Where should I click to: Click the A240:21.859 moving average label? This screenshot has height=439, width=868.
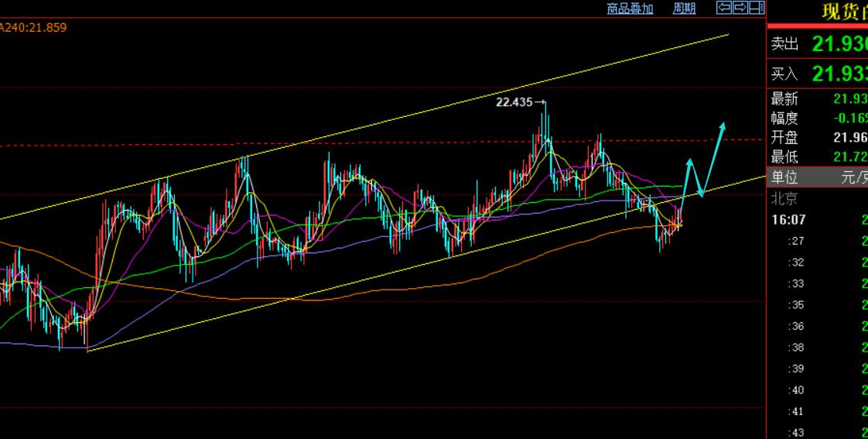click(33, 27)
